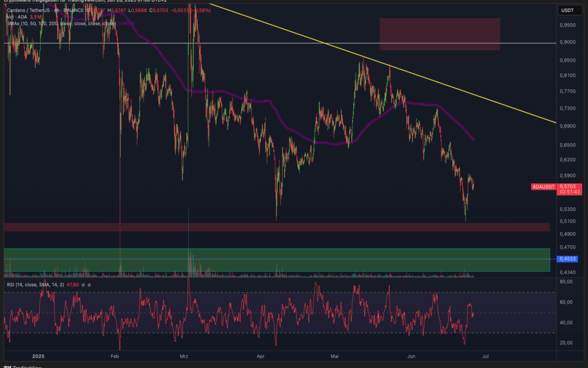The height and width of the screenshot is (368, 588).
Task: Click the RSI 20,00 scale label
Action: pyautogui.click(x=566, y=342)
